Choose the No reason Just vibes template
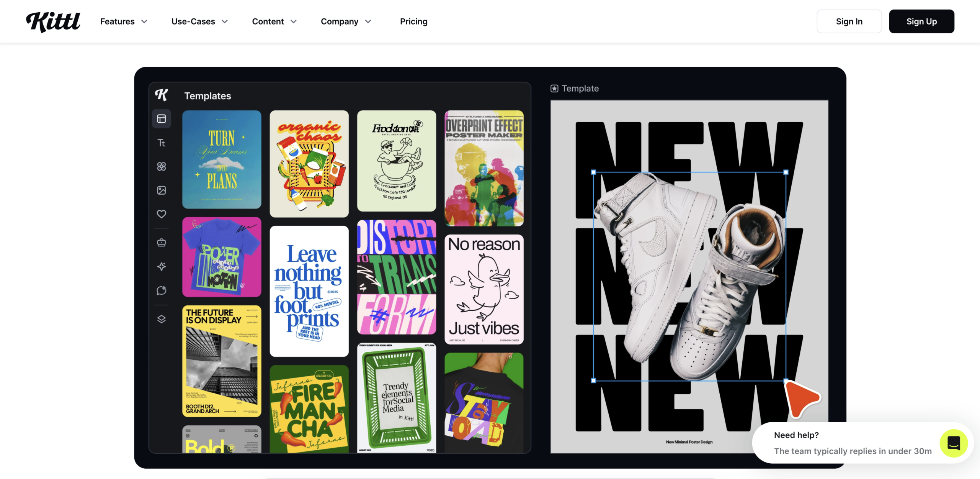Screen dimensions: 980x479 (484, 289)
